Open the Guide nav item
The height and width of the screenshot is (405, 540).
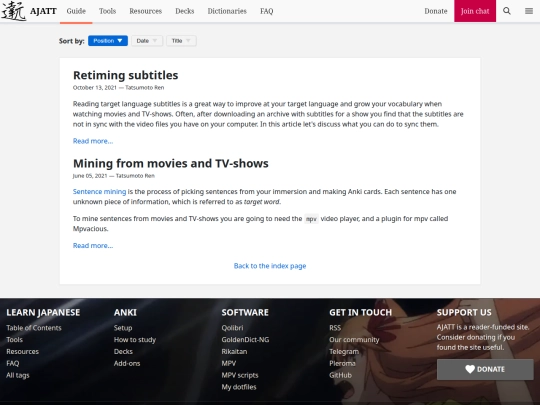click(x=76, y=11)
